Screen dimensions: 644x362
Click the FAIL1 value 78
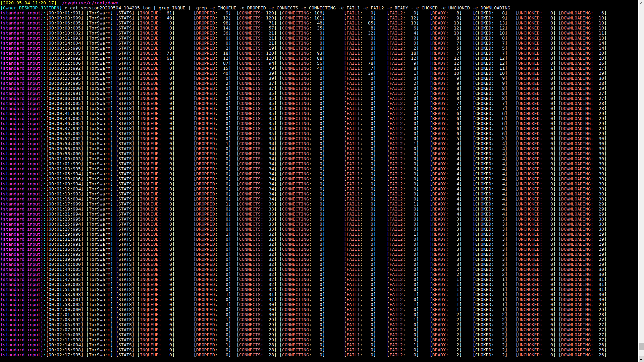coord(371,63)
